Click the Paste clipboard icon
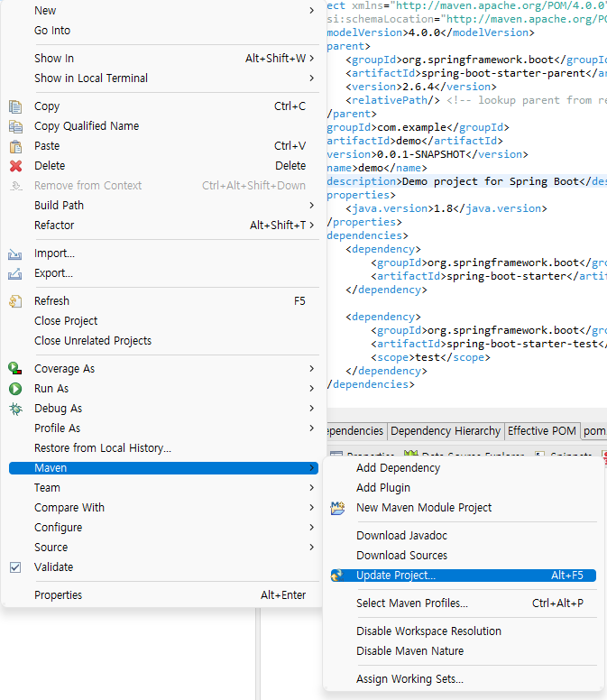This screenshot has width=607, height=700. (15, 146)
